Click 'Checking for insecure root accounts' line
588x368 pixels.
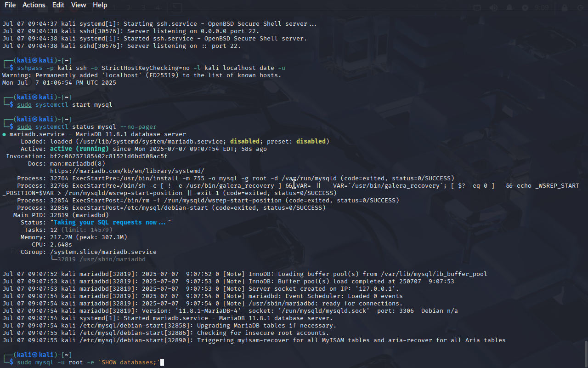166,333
